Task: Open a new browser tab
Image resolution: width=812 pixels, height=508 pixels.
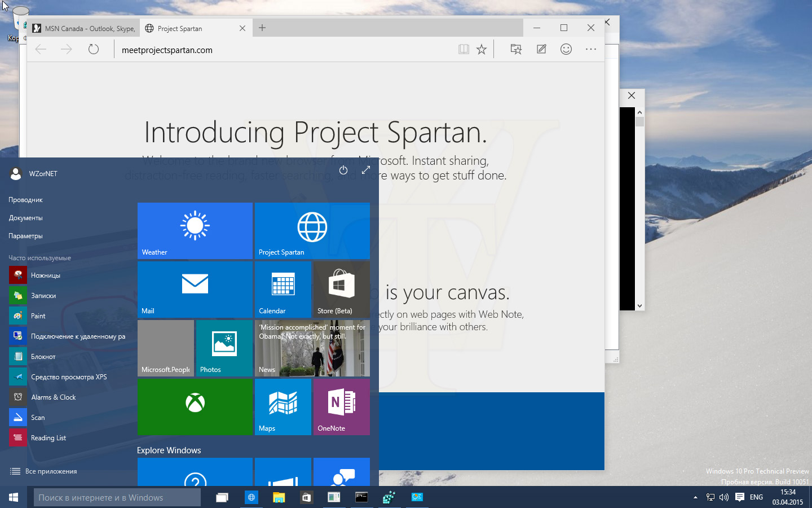Action: (262, 28)
